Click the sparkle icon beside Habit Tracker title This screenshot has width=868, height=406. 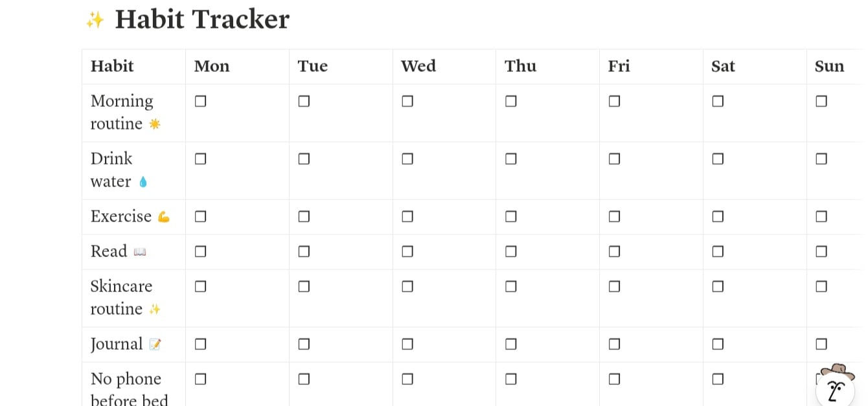tap(95, 20)
